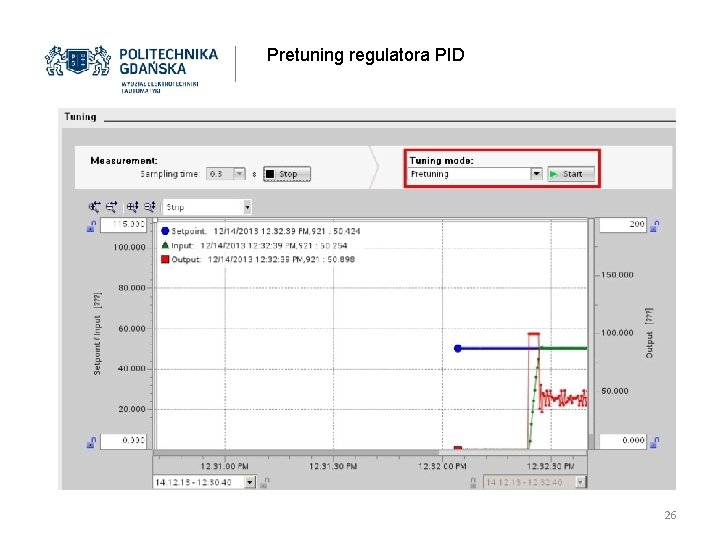Click the Pretuning text in Tuning mode box
The height and width of the screenshot is (540, 720).
(x=430, y=174)
